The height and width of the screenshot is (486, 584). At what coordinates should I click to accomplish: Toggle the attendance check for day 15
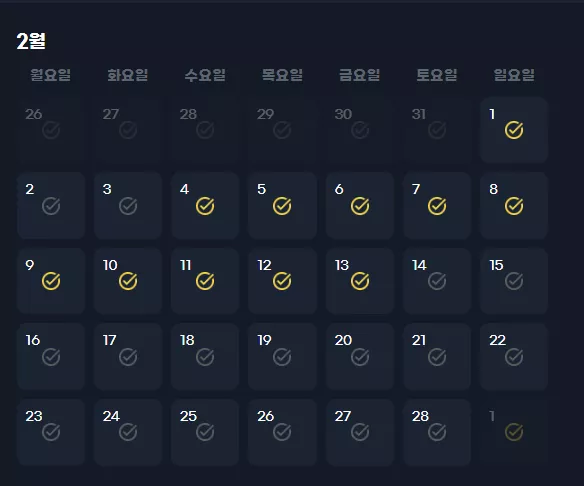[x=514, y=281]
